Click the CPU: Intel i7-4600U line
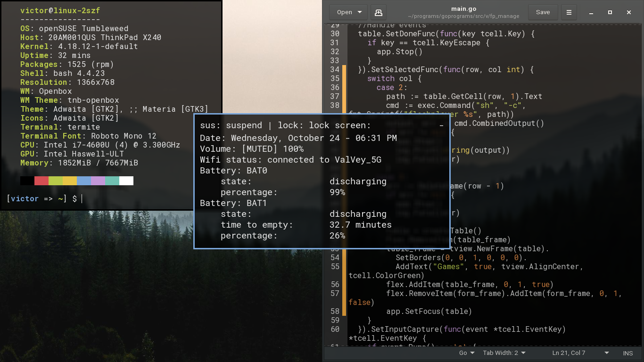The width and height of the screenshot is (644, 362). tap(100, 145)
